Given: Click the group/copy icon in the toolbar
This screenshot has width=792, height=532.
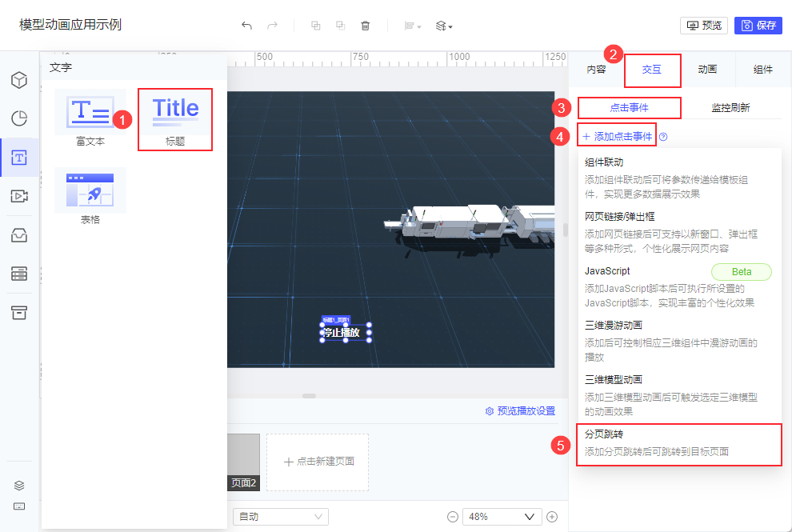Looking at the screenshot, I should click(316, 26).
